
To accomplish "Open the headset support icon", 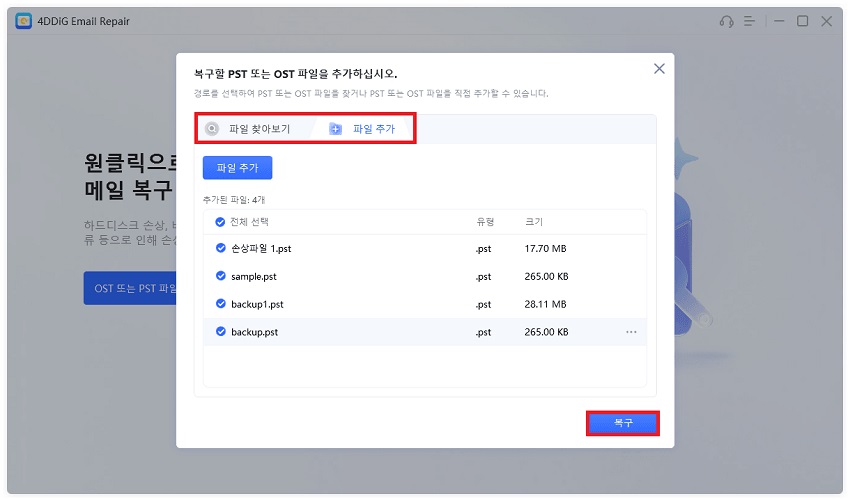I will [x=726, y=22].
